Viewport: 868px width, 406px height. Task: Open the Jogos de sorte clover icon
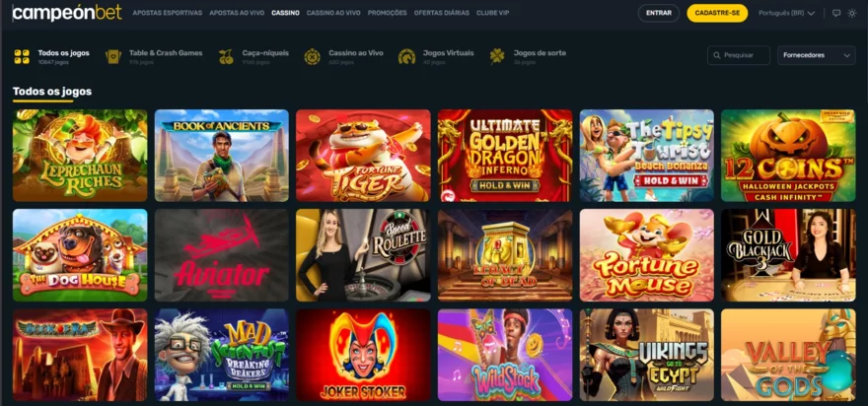tap(497, 56)
